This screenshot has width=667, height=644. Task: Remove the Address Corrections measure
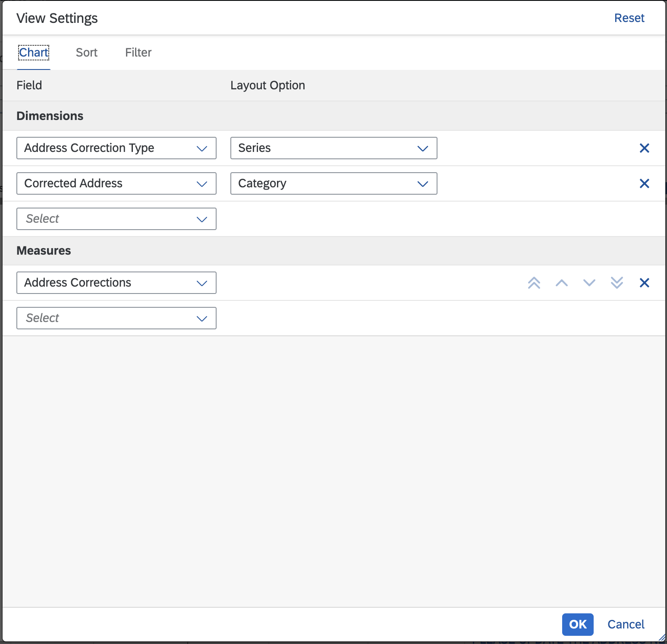tap(645, 283)
